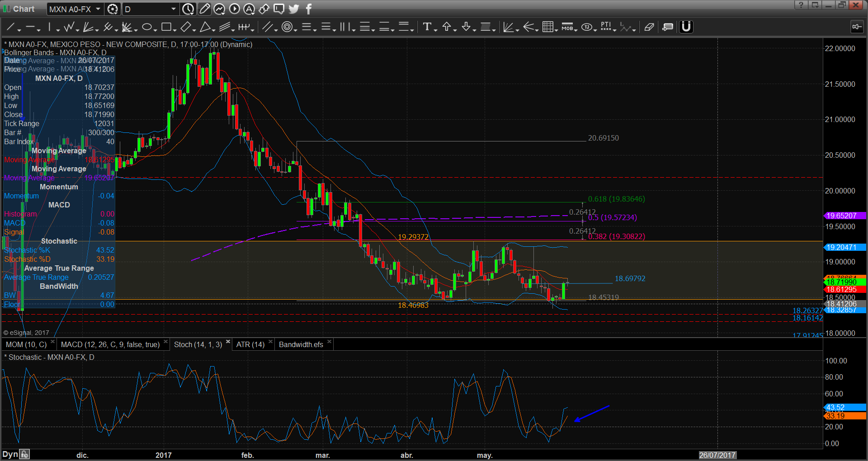The height and width of the screenshot is (461, 868).
Task: Select the PTI tool
Action: click(x=606, y=27)
